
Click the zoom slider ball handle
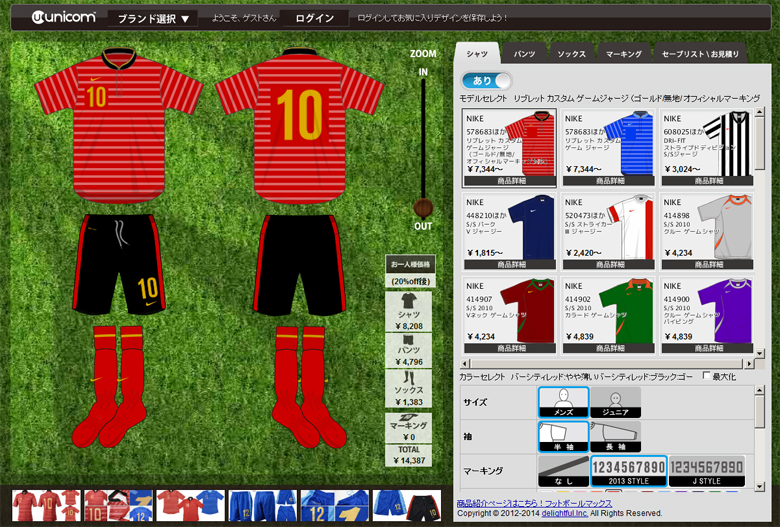423,208
